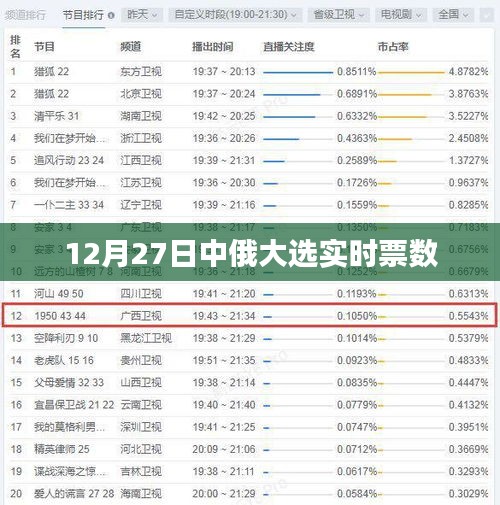Select the program 空降利刃 9 10
Image resolution: width=500 pixels, height=505 pixels.
[x=66, y=338]
